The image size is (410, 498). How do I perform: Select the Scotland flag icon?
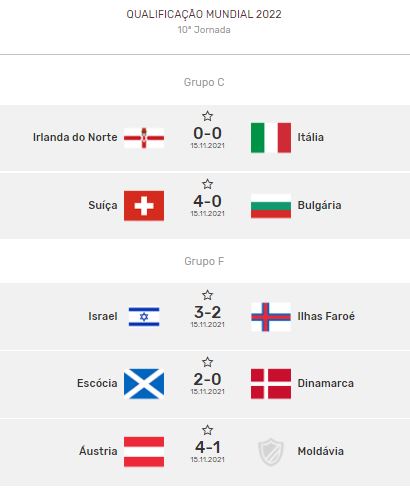tap(144, 384)
